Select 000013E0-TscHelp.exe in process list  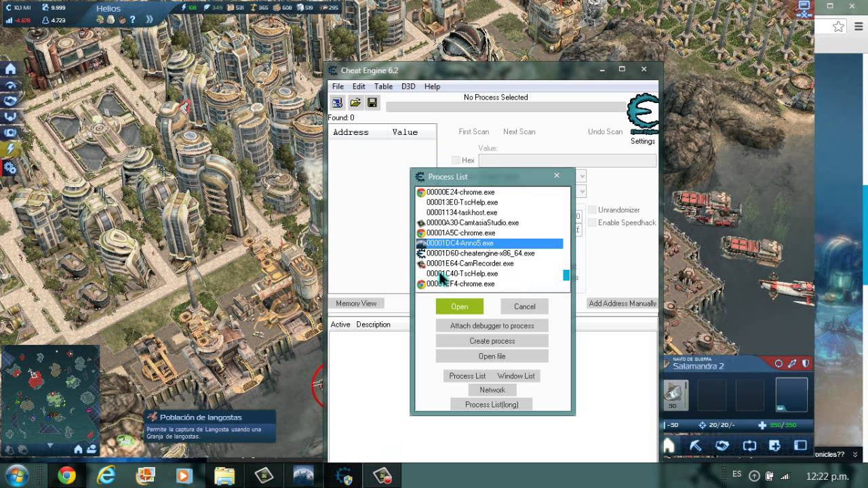click(490, 203)
